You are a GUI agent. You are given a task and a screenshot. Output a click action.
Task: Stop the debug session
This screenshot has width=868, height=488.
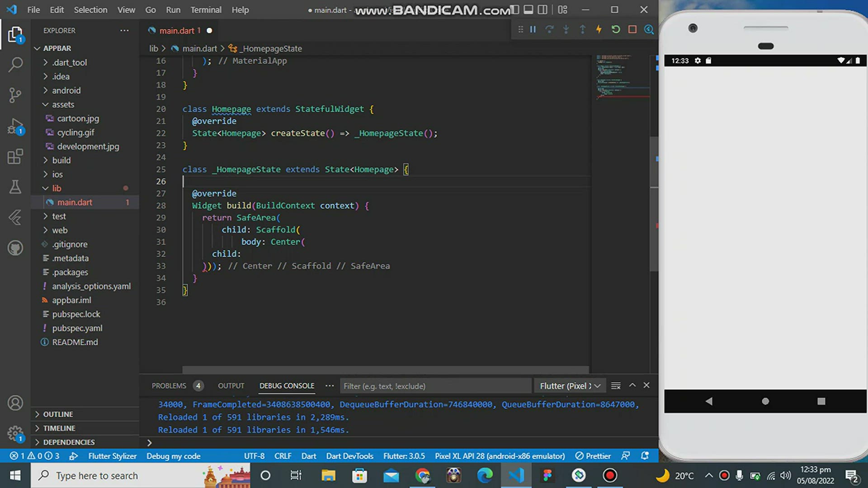[632, 29]
